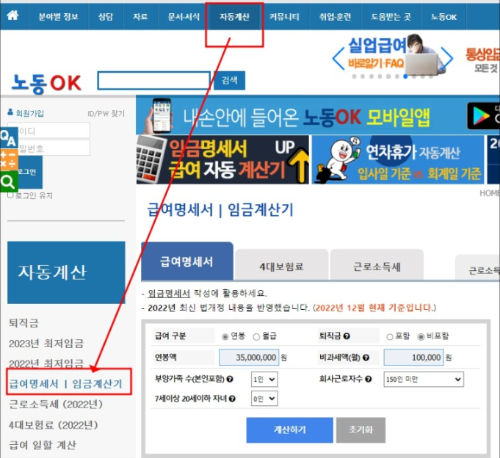Image resolution: width=500 pixels, height=458 pixels.
Task: Open the green magnifier floating icon
Action: pyautogui.click(x=9, y=182)
